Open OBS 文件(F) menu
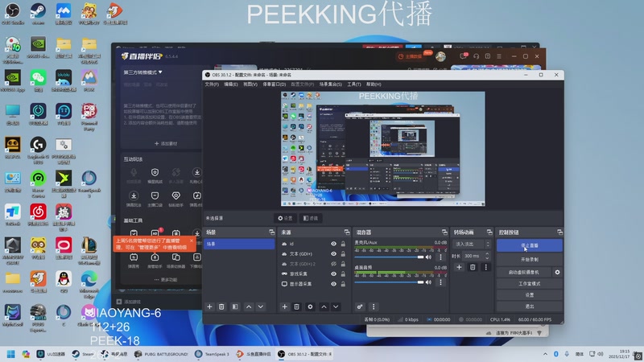Screen dimensions: 644x362 click(212, 84)
